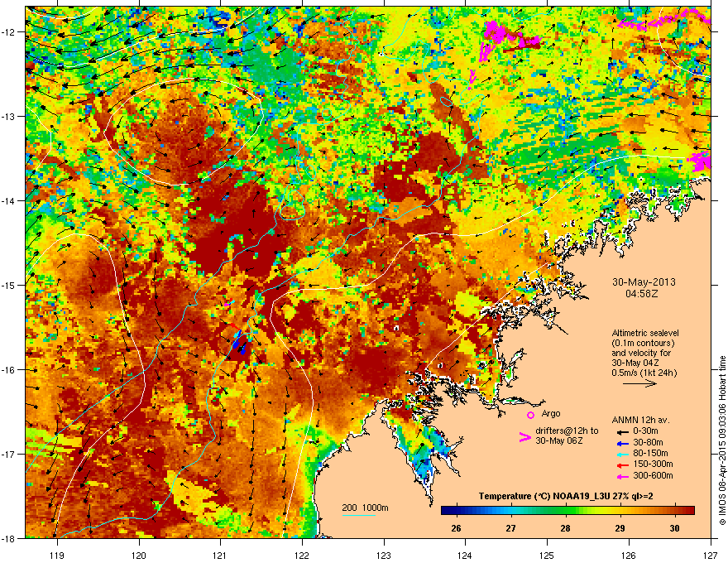Viewport: 728px width, 563px height.
Task: Click the Temperature NOAA19_L3U color bar title
Action: pos(566,497)
